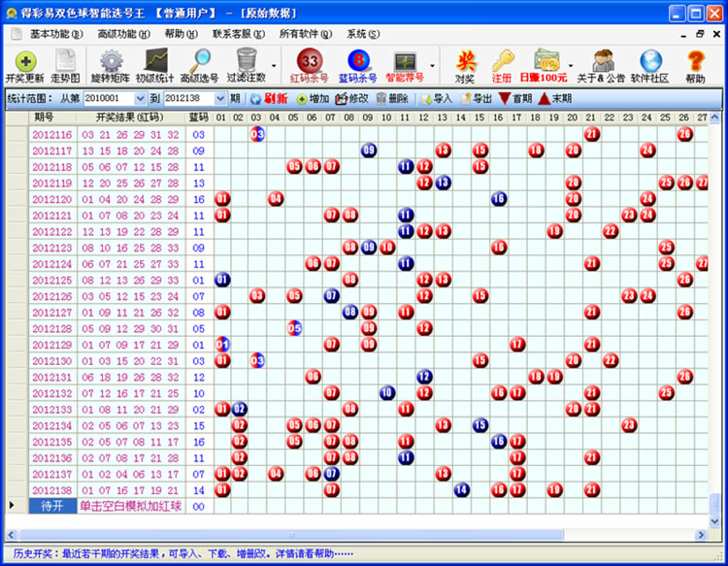This screenshot has height=566, width=728.
Task: Click the 单击空白模拟加红球 cell
Action: click(130, 507)
